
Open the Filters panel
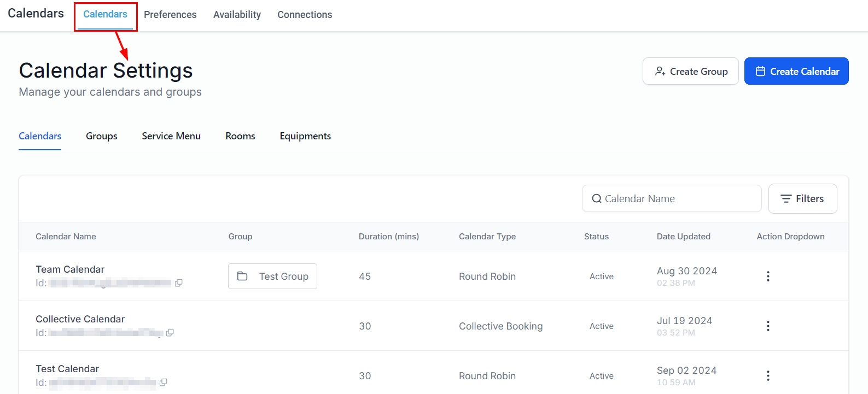point(802,199)
